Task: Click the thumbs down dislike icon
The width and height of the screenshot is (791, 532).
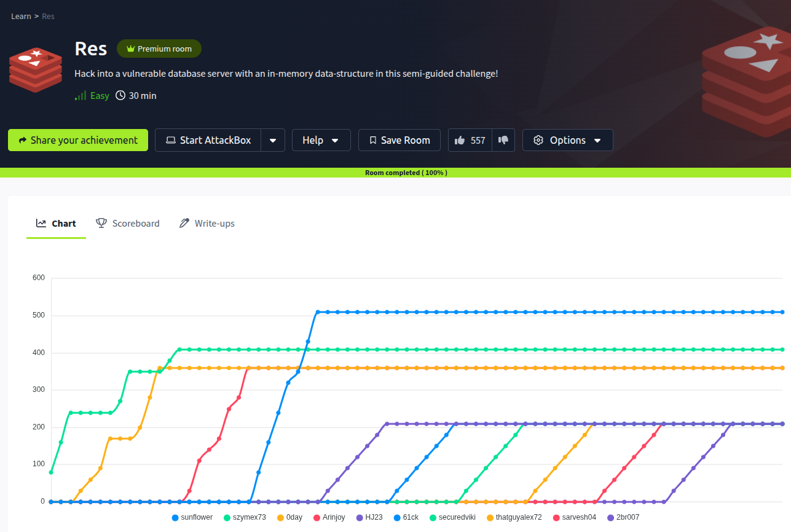Action: click(503, 140)
